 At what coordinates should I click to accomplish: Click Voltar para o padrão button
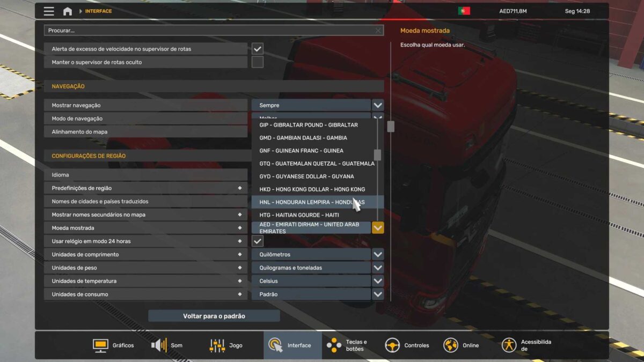click(x=214, y=316)
